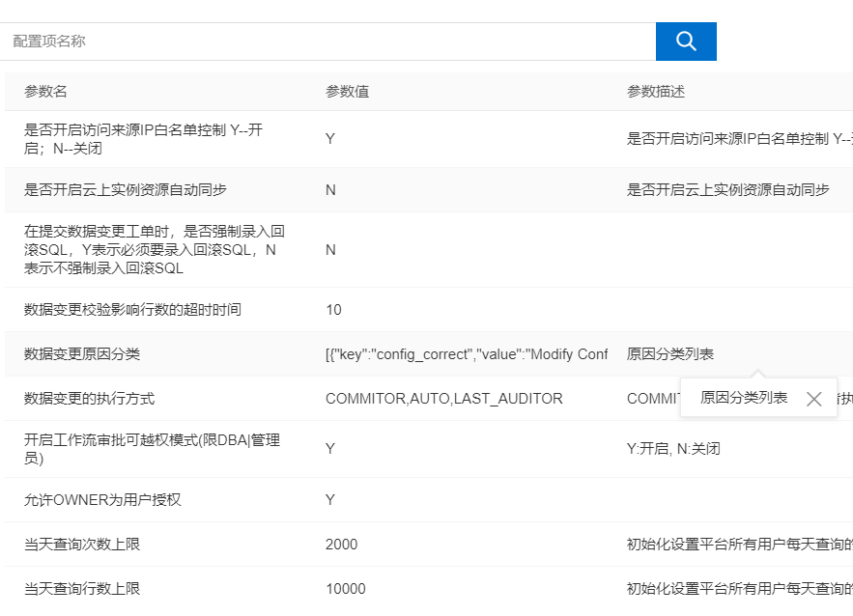Select the 数据变更校验影响行数的超时时间 parameter
The width and height of the screenshot is (853, 616).
pyautogui.click(x=132, y=310)
